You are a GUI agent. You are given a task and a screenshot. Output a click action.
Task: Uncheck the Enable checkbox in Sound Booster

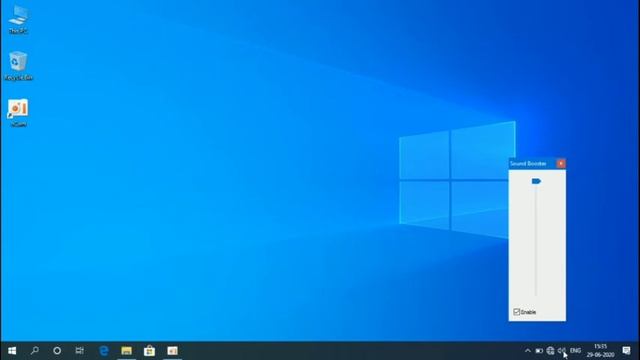point(516,312)
